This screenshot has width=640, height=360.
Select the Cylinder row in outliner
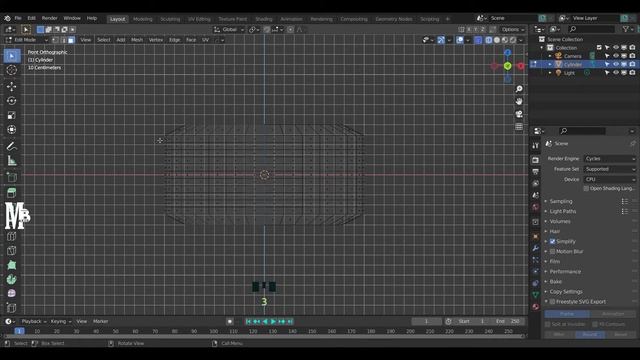tap(583, 64)
